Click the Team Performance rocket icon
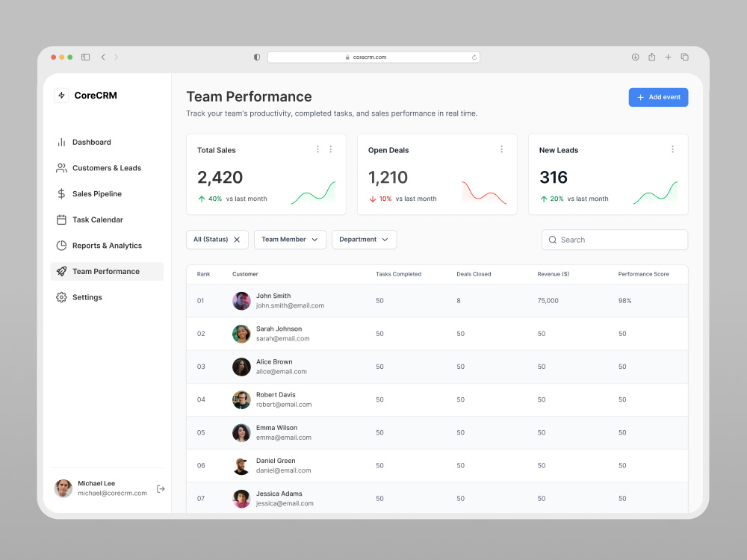747x560 pixels. (61, 272)
